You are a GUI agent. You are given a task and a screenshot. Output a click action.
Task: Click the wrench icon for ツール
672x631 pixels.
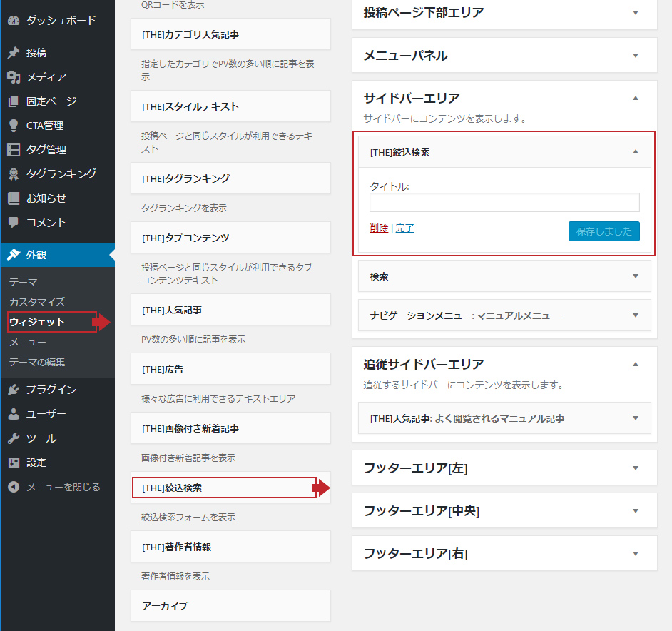pos(14,438)
